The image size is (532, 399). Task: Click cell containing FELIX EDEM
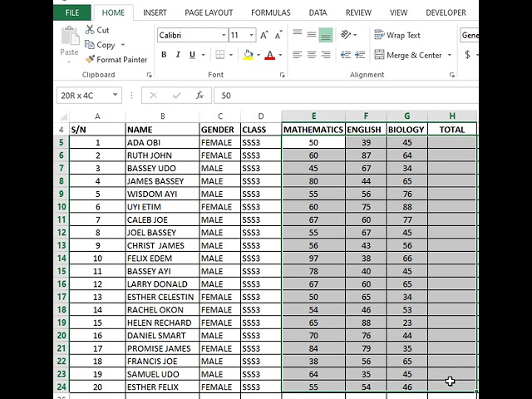(x=162, y=259)
